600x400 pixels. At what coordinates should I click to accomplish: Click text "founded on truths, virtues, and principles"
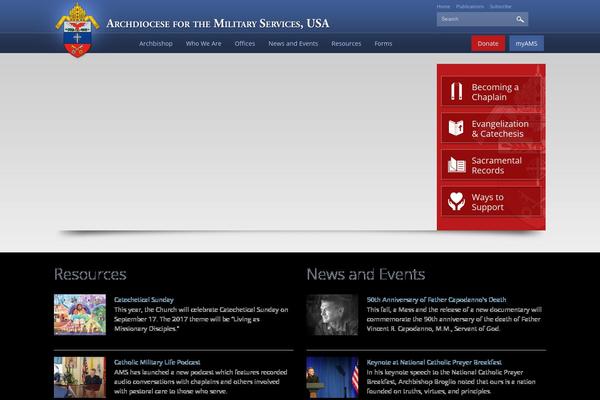click(429, 391)
